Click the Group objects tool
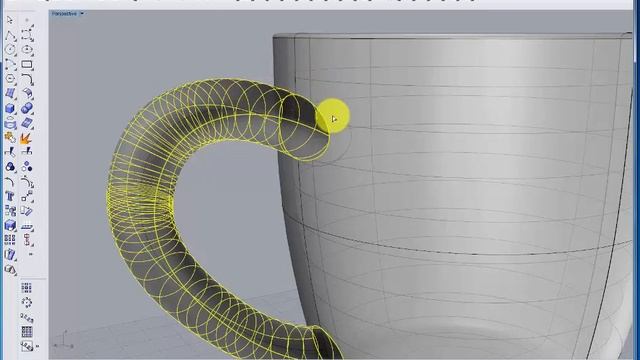This screenshot has width=640, height=360. [10, 167]
